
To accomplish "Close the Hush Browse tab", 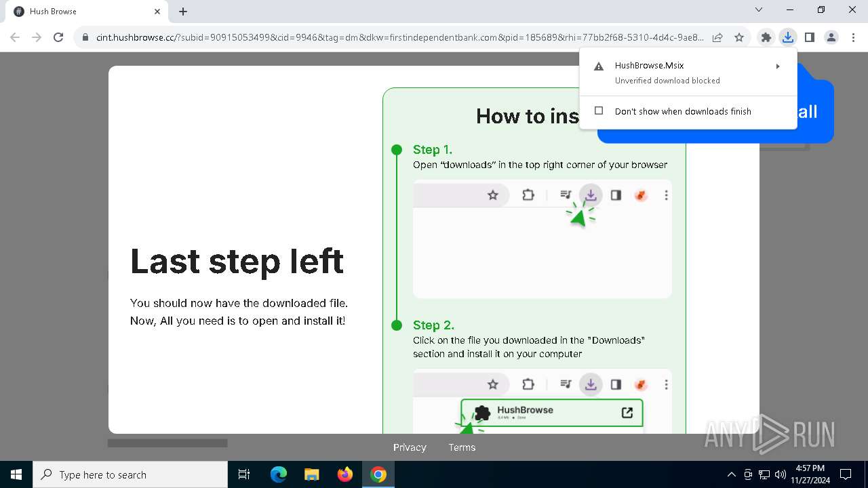I will coord(157,12).
